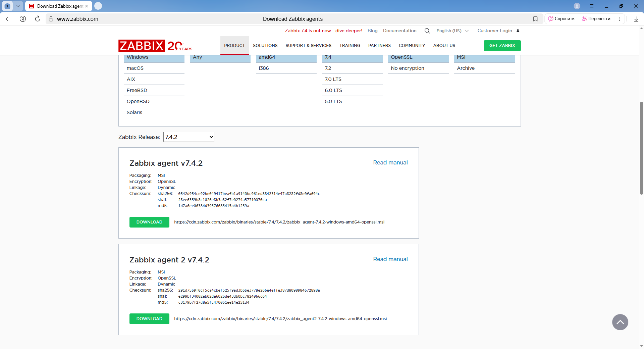Open the Blog link

[x=372, y=31]
